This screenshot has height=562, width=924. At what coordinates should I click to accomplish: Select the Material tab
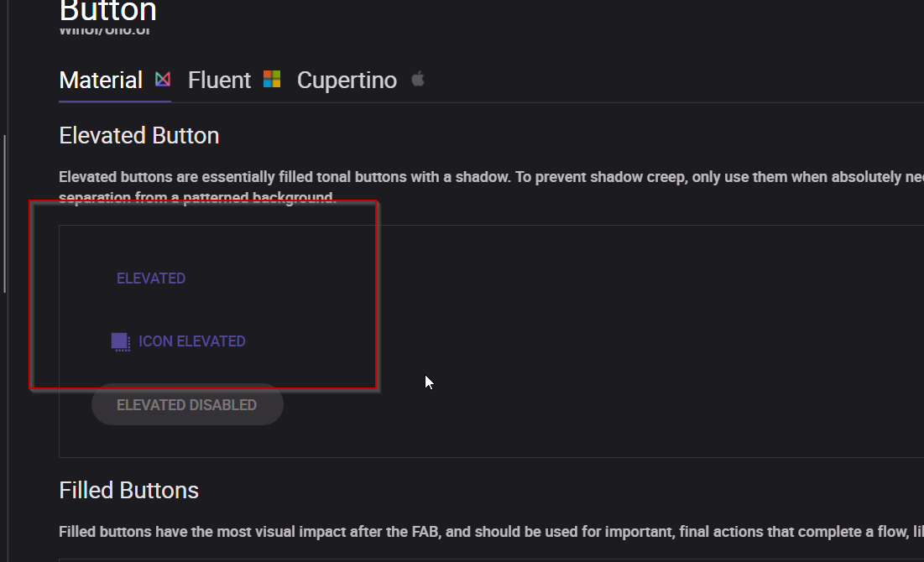(x=100, y=80)
